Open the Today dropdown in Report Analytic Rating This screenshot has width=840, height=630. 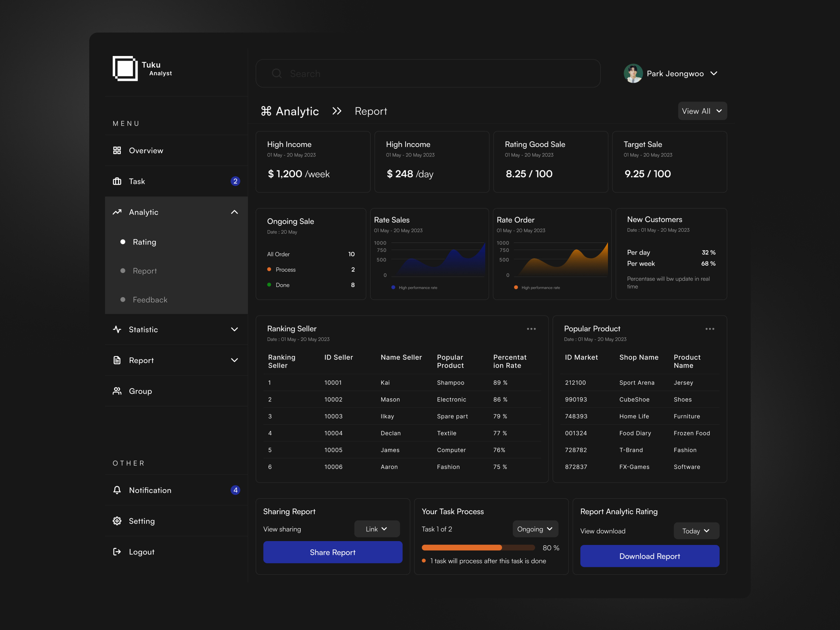click(x=696, y=531)
